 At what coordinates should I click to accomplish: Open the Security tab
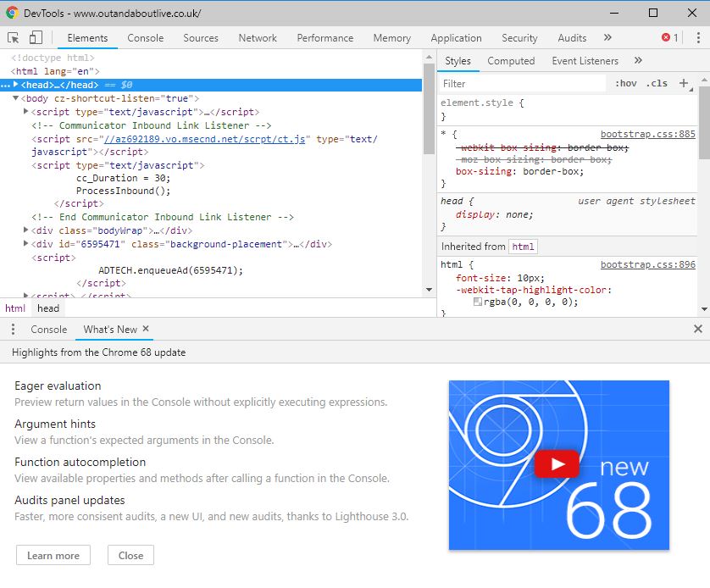point(519,38)
